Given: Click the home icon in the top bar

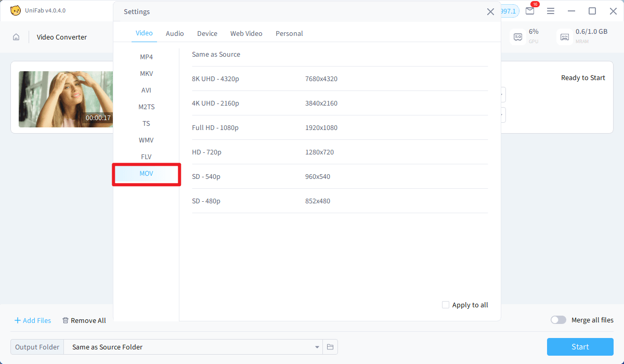Looking at the screenshot, I should [x=16, y=36].
